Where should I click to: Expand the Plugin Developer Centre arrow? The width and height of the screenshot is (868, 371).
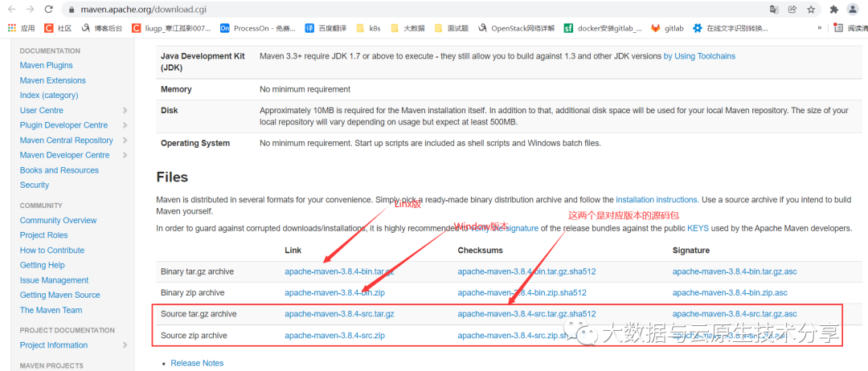pos(125,125)
